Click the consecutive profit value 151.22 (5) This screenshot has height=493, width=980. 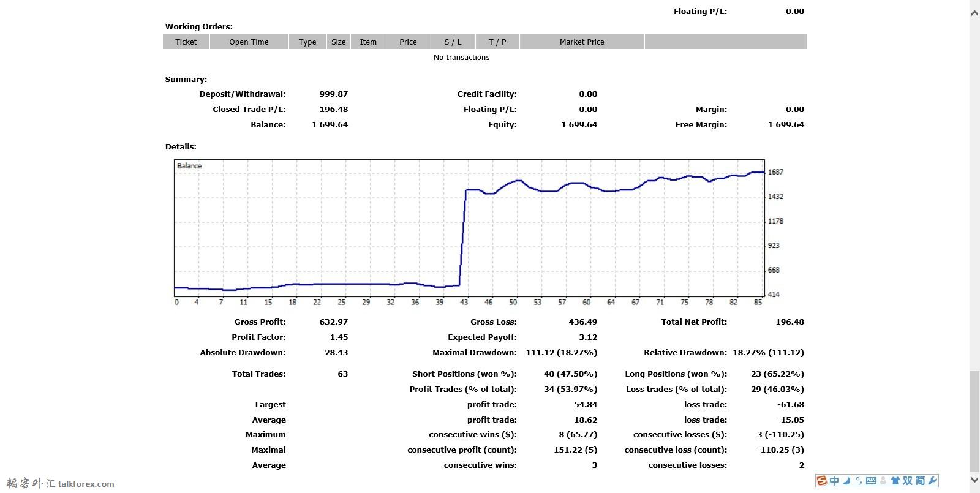tap(576, 450)
